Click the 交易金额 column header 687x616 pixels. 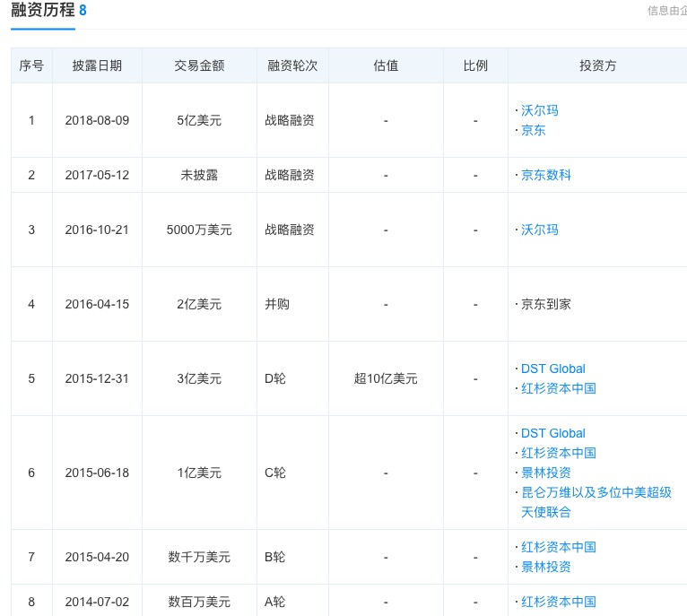click(199, 65)
